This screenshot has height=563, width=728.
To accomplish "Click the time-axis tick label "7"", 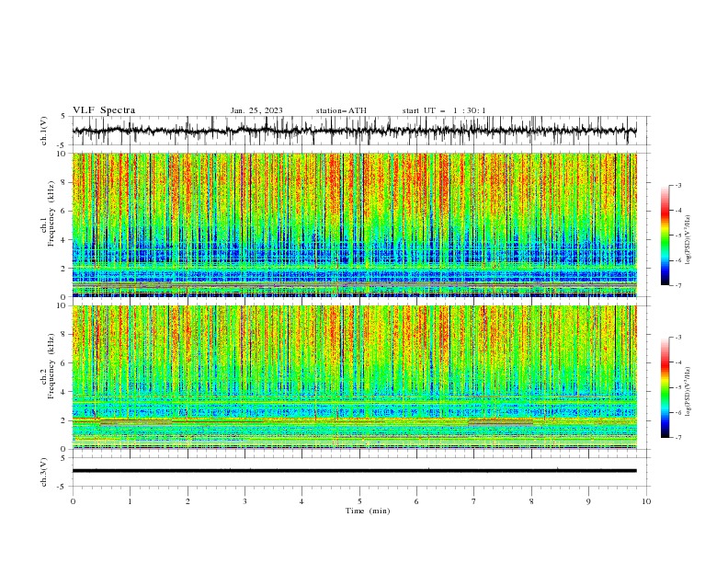I will (474, 501).
